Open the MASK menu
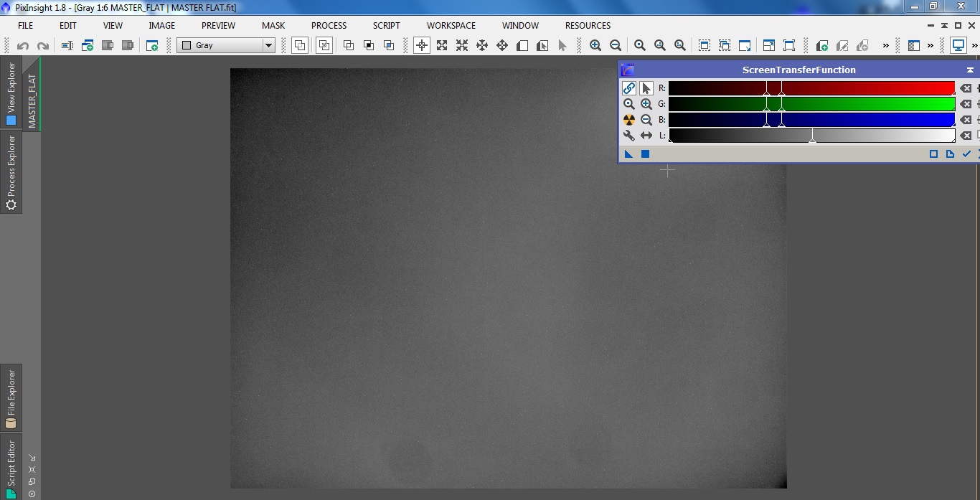The image size is (980, 500). (273, 25)
